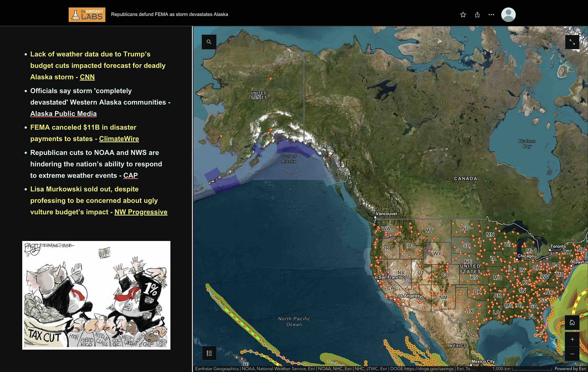588x372 pixels.
Task: Open the map search tool
Action: 209,42
